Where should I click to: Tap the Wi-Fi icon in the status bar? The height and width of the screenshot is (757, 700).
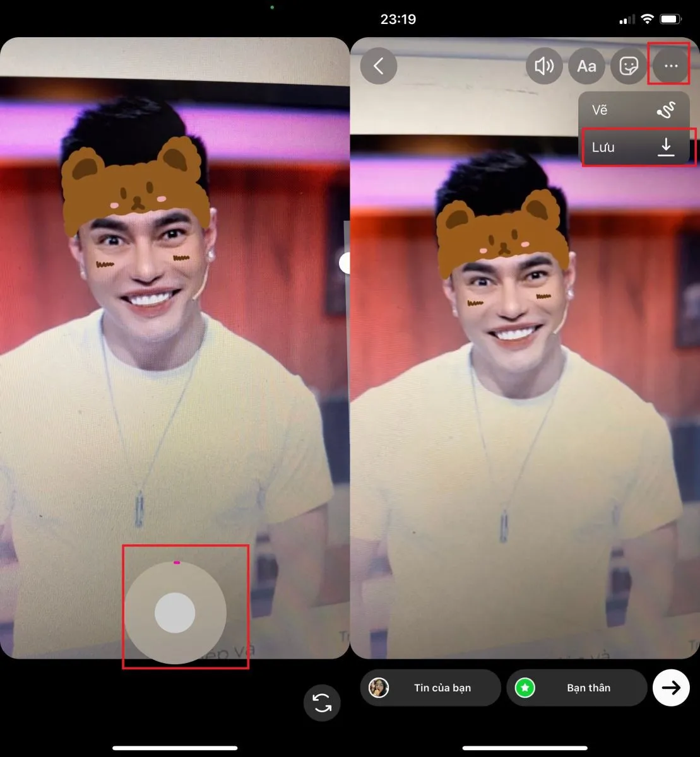tap(646, 20)
